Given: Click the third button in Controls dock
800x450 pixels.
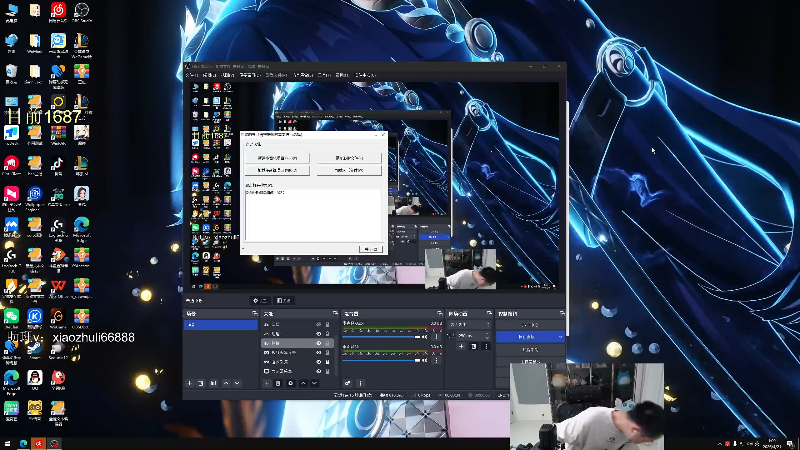Looking at the screenshot, I should click(x=530, y=350).
